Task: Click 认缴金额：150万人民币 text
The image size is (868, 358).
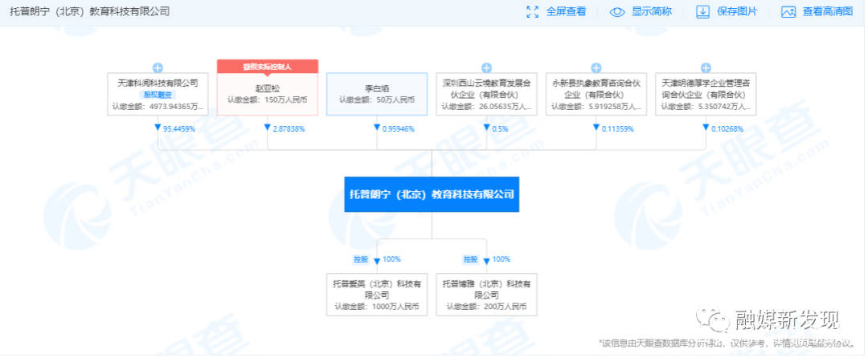Action: (x=268, y=100)
